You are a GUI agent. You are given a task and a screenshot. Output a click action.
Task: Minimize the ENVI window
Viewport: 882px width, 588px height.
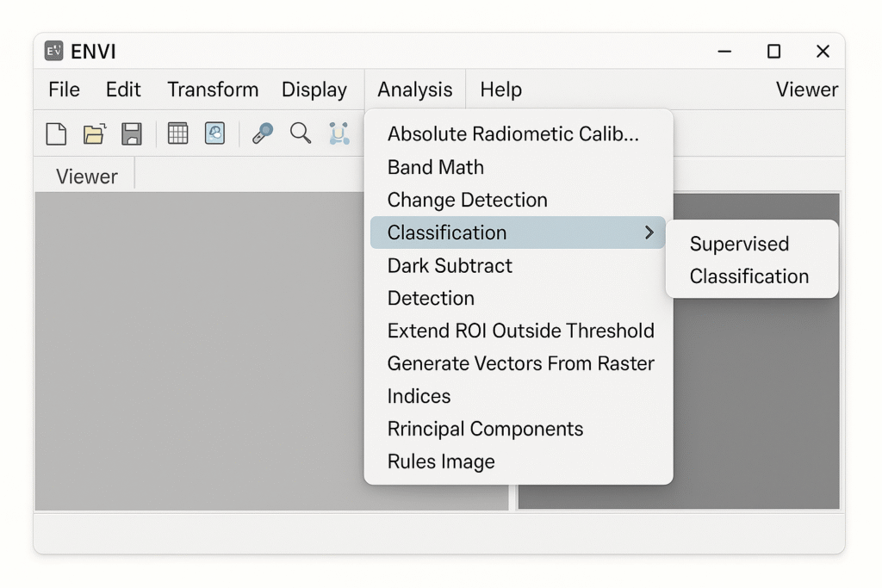[724, 51]
